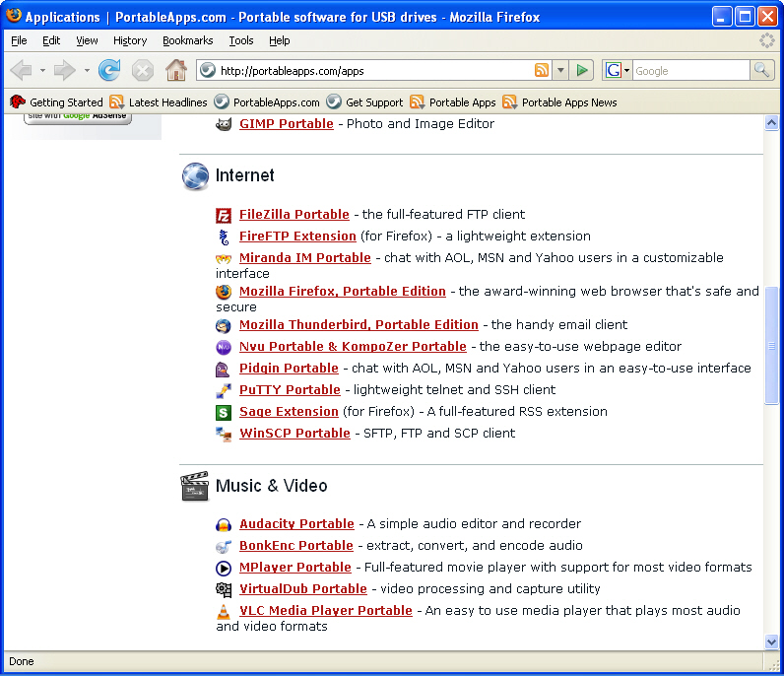784x676 pixels.
Task: Open the Back button history dropdown arrow
Action: (x=42, y=70)
